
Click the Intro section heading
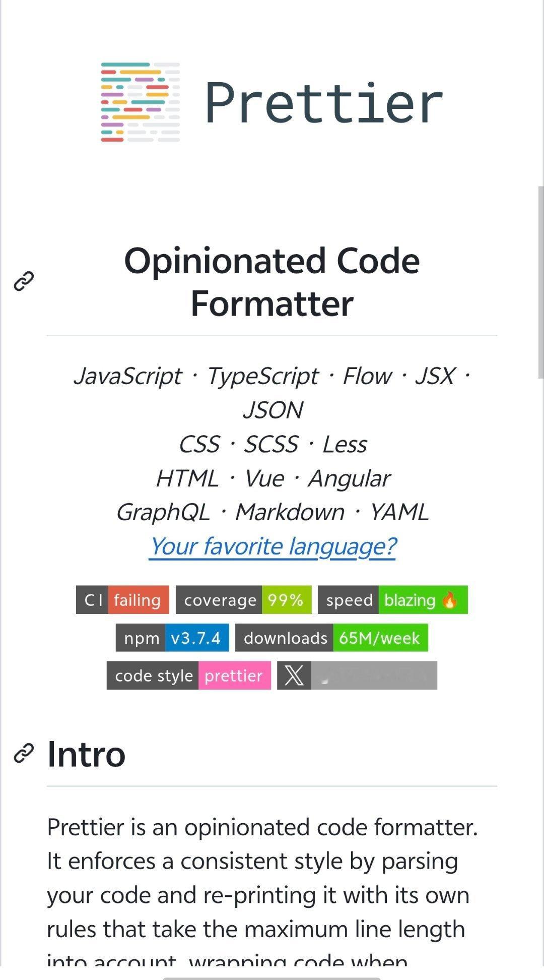(x=86, y=754)
